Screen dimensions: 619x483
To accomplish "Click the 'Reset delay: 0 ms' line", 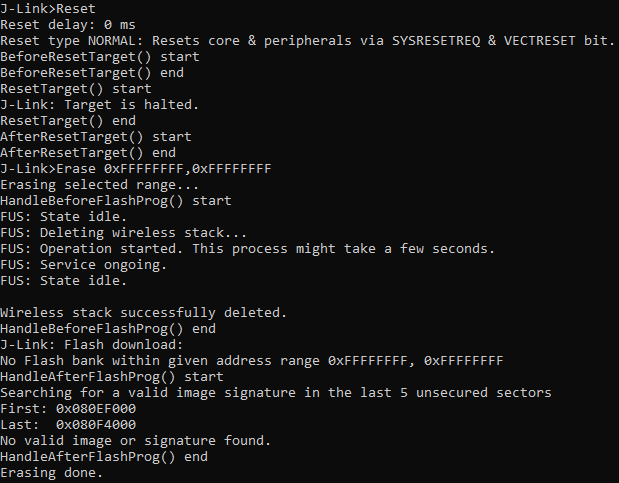I will click(68, 25).
